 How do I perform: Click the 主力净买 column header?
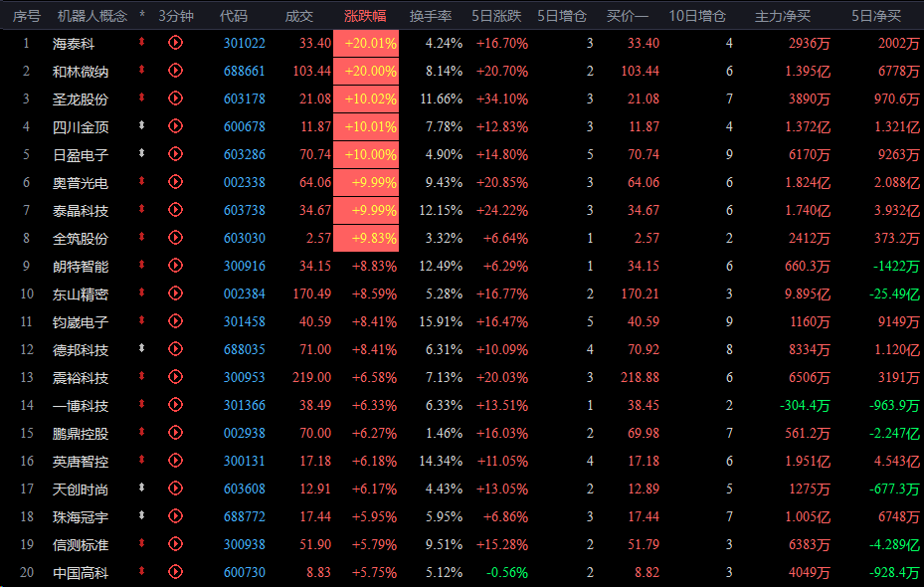(783, 16)
